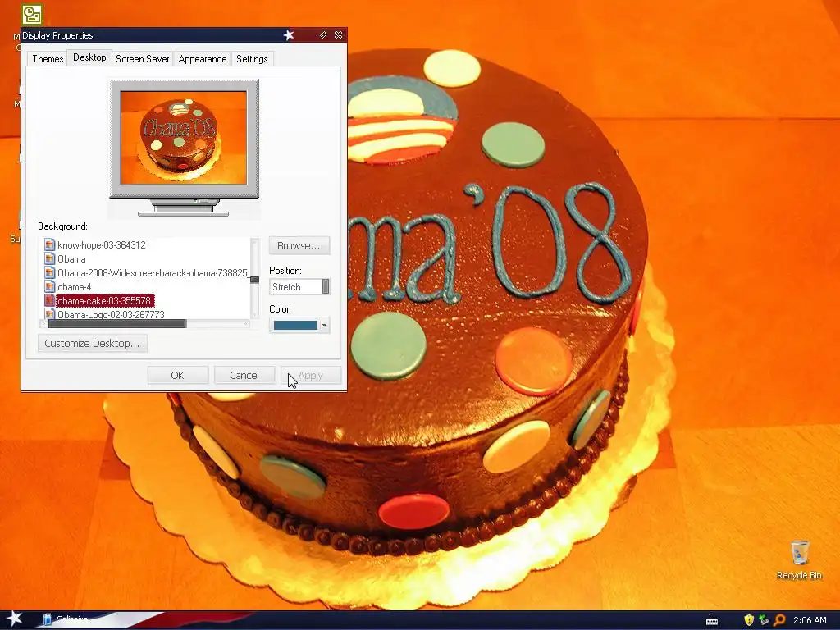Close the Display Properties dialog
The width and height of the screenshot is (840, 630).
click(x=338, y=34)
